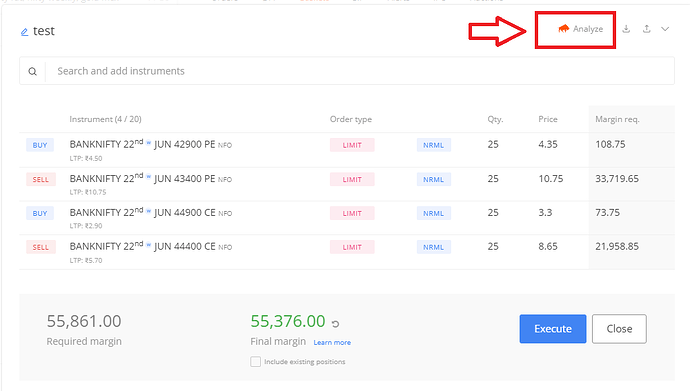Image resolution: width=690 pixels, height=391 pixels.
Task: Click price 8.65 cell
Action: (548, 246)
